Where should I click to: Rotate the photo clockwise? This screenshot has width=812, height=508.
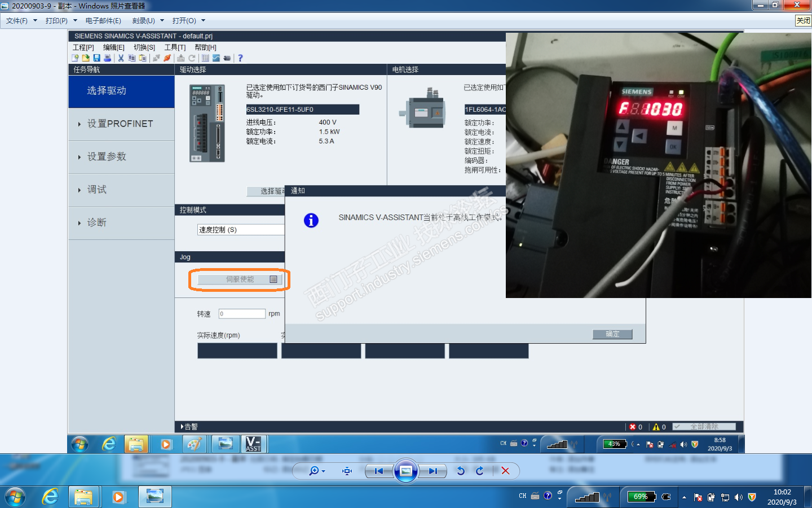pos(480,471)
